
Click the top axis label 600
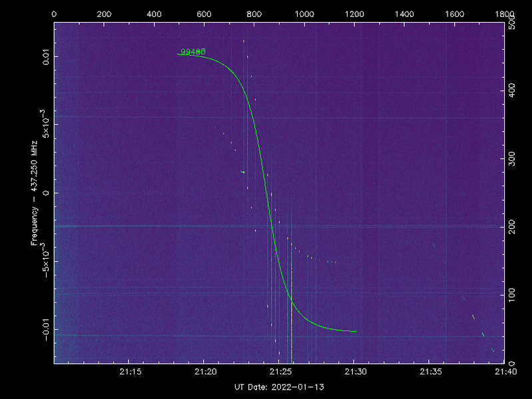point(204,14)
